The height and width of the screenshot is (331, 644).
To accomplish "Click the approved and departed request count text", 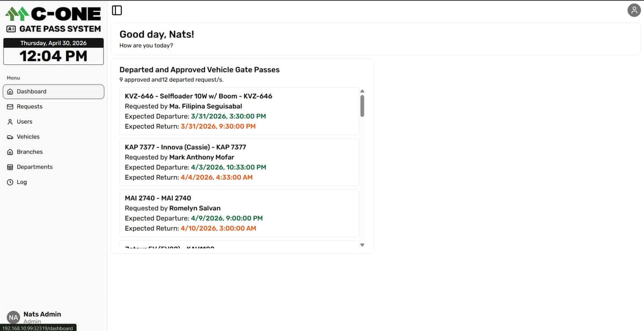I will [171, 80].
